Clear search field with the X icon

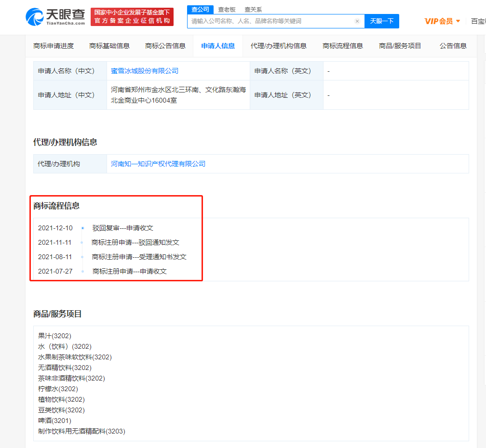[357, 21]
